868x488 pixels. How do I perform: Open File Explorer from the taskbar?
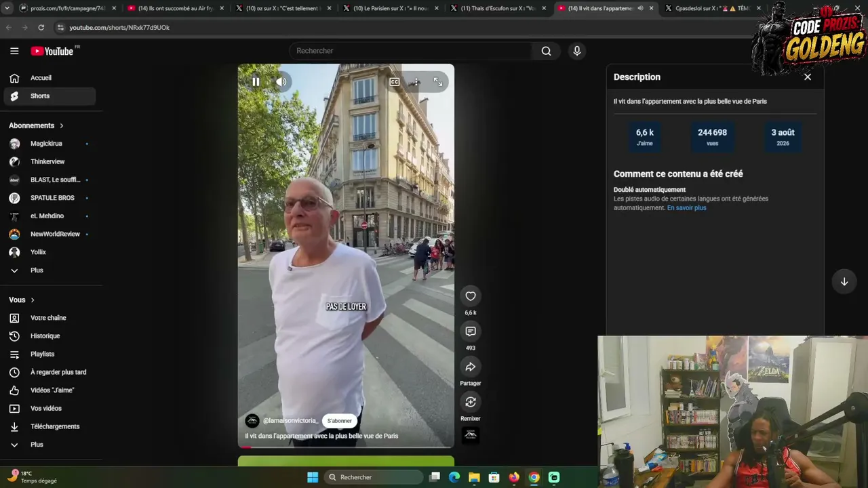click(x=474, y=477)
